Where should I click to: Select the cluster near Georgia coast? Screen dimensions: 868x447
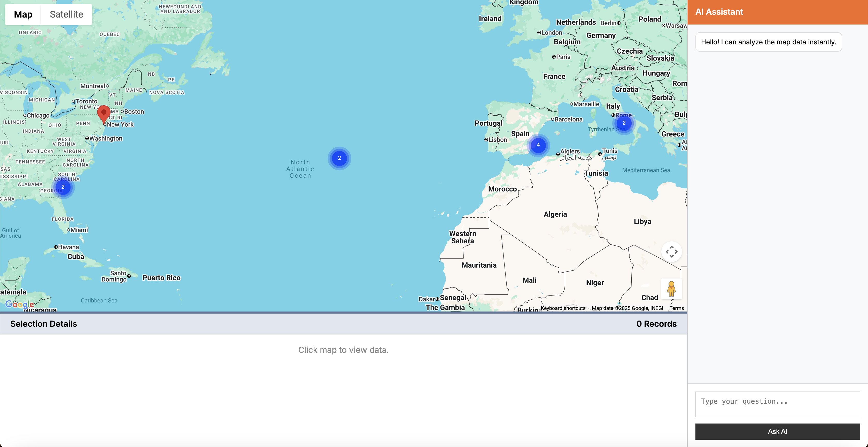tap(63, 187)
